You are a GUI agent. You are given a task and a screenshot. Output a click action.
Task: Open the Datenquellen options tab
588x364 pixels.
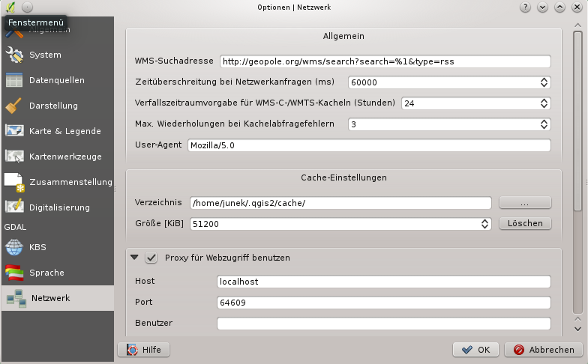58,80
